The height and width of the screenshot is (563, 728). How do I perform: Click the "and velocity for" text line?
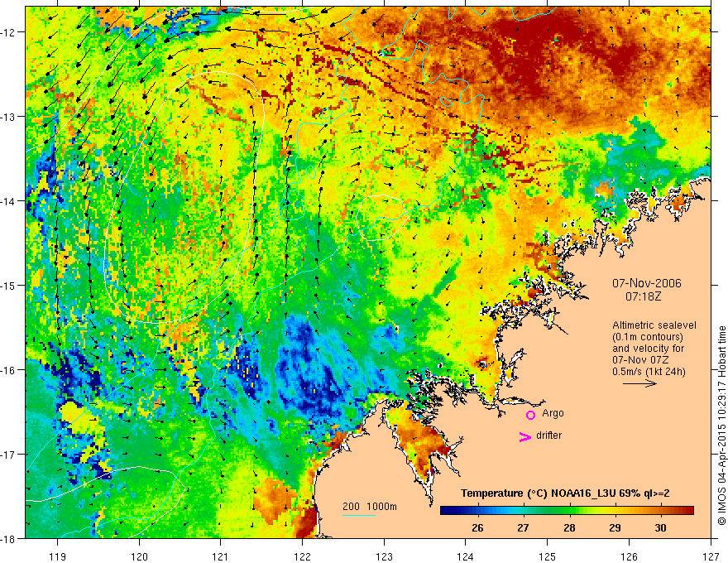(648, 349)
